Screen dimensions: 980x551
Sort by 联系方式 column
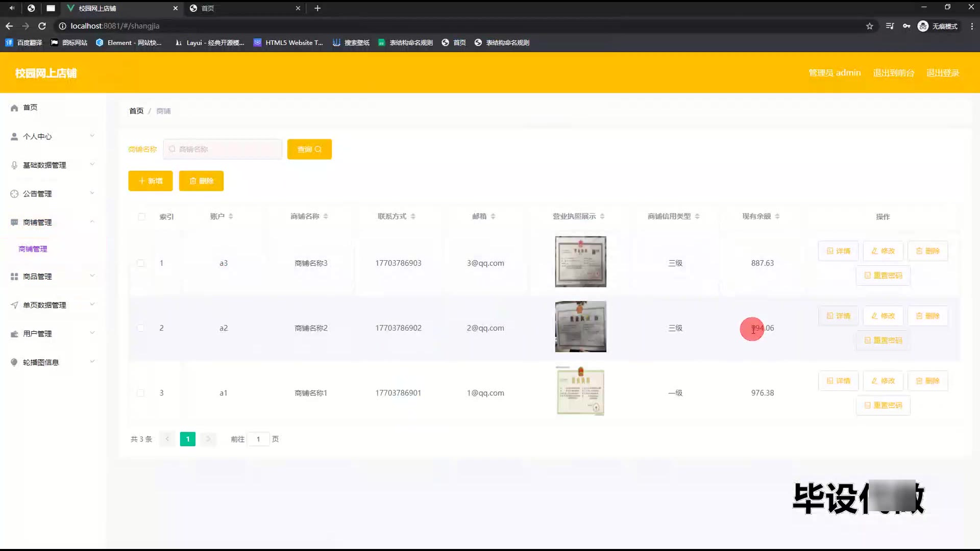point(413,216)
